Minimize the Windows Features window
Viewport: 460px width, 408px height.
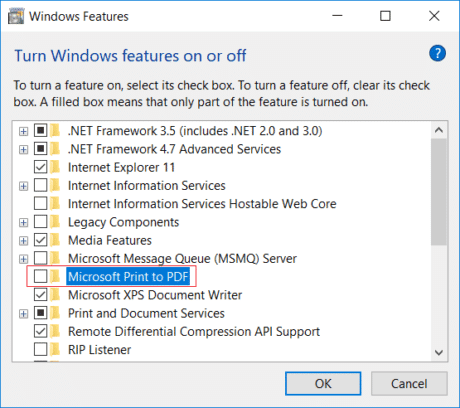click(337, 16)
